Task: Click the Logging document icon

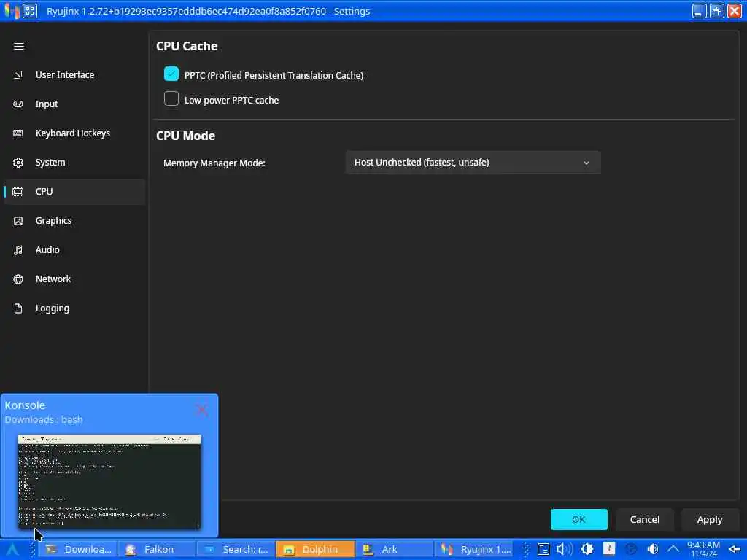Action: 18,308
